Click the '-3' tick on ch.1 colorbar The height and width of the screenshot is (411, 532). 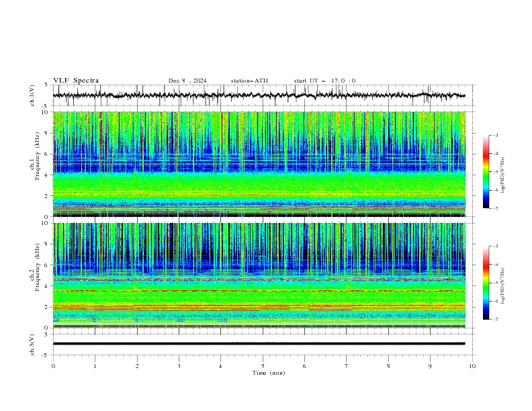495,135
